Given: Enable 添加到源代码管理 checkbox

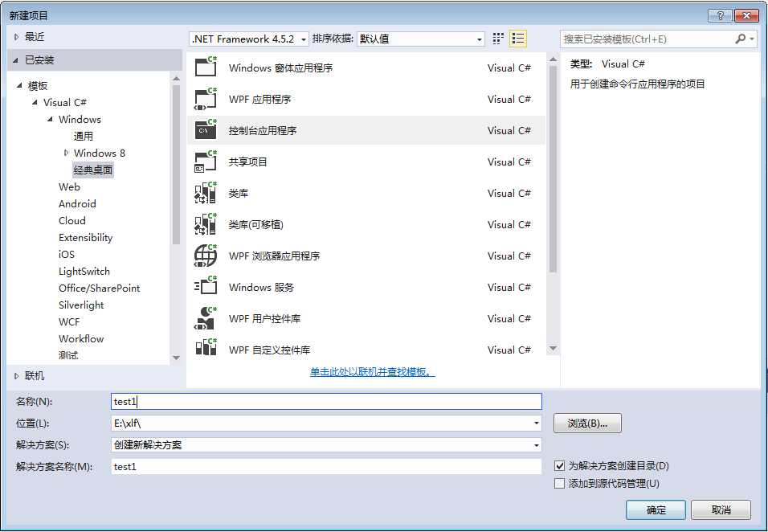Looking at the screenshot, I should coord(559,484).
